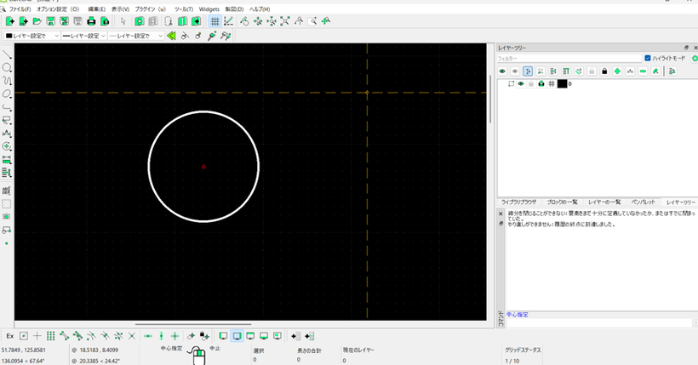698x365 pixels.
Task: Toggle Snap on endpoints icon
Action: 64,336
